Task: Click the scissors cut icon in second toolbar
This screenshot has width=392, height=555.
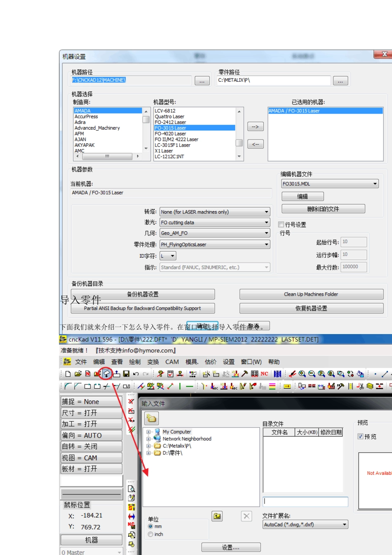Action: tap(360, 387)
